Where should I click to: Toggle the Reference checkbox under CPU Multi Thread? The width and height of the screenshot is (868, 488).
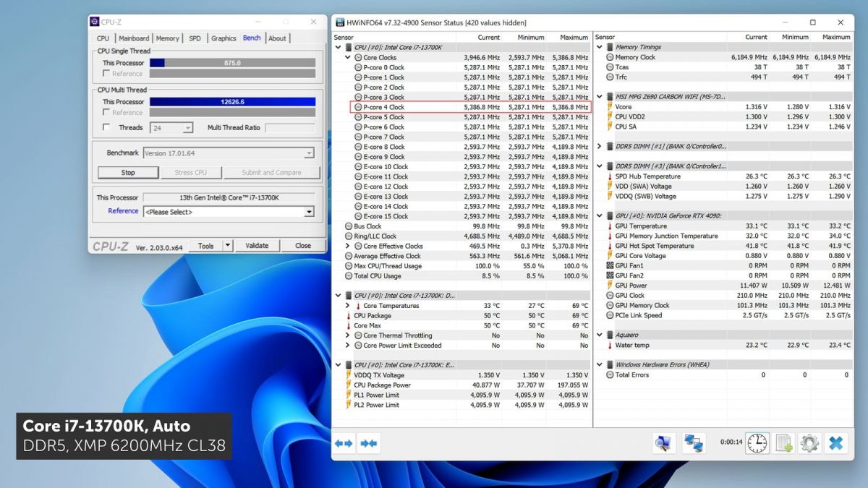(x=106, y=112)
